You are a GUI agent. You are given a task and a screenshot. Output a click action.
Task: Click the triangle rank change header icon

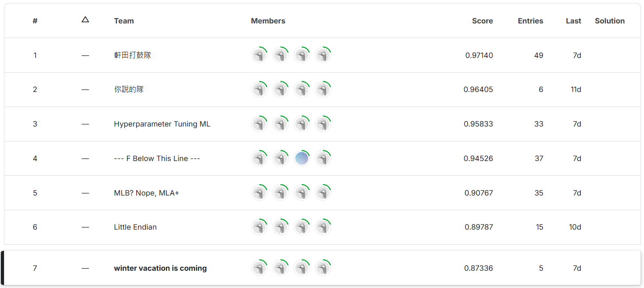click(x=85, y=20)
